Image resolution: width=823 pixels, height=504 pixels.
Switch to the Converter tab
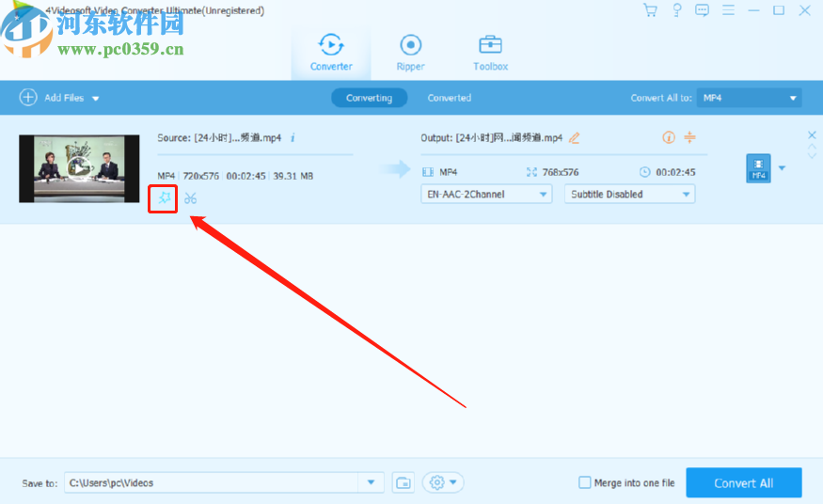coord(331,52)
